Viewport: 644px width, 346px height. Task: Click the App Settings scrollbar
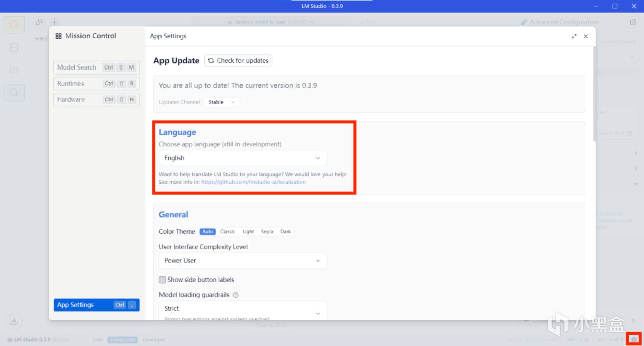pos(594,93)
